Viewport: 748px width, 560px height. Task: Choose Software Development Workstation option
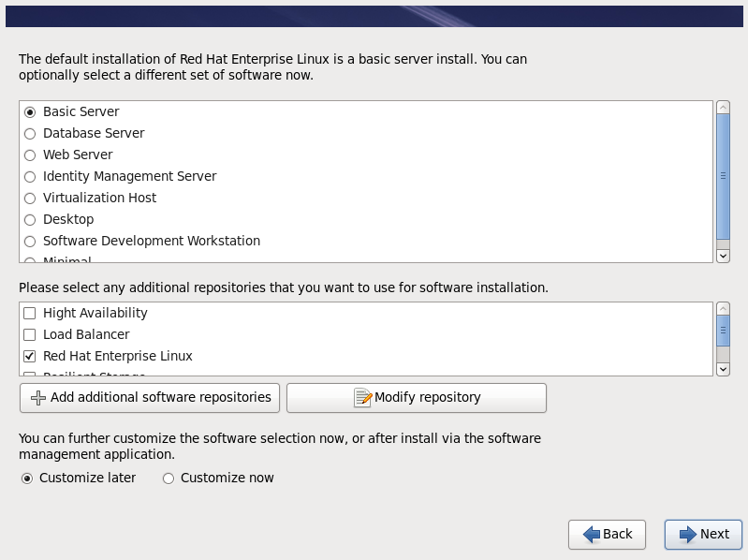pyautogui.click(x=30, y=242)
